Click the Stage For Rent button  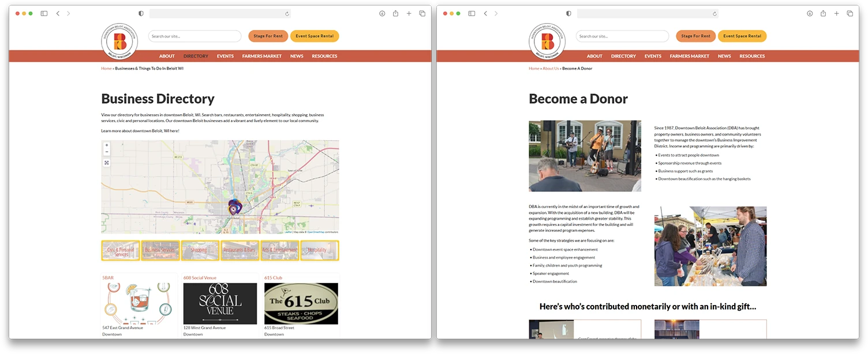coord(268,36)
